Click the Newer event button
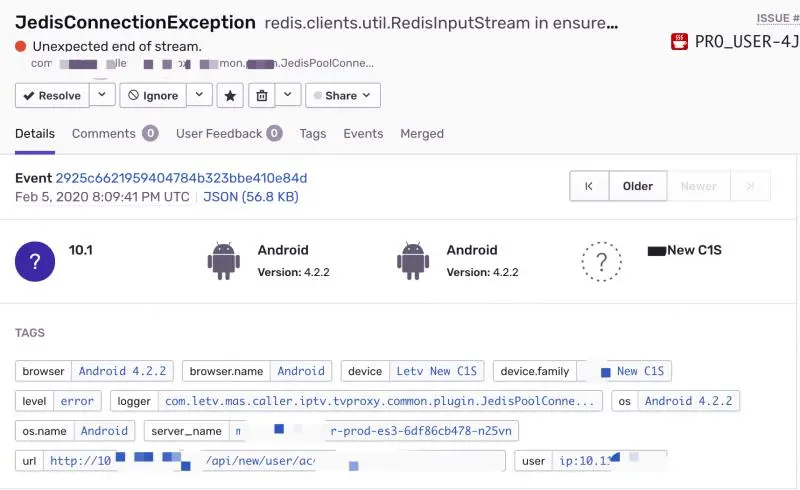This screenshot has width=800, height=490. click(698, 186)
